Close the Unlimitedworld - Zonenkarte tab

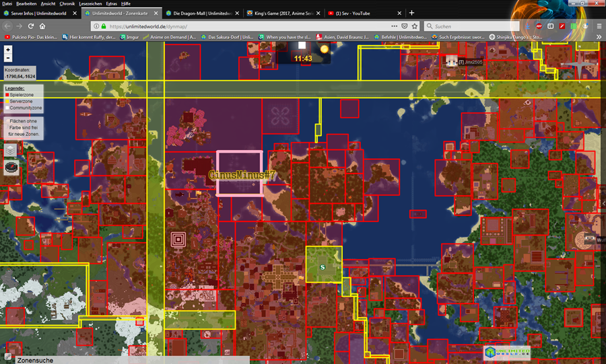point(156,13)
